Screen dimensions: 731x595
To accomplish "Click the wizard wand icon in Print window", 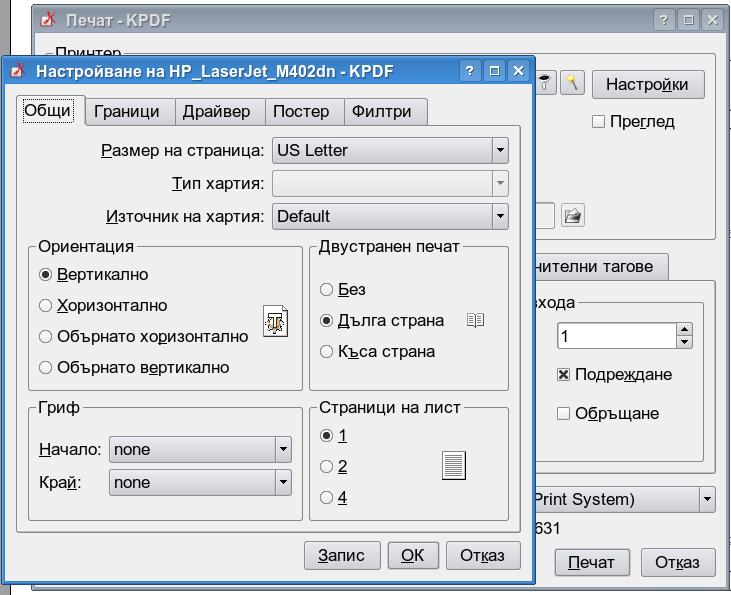I will [572, 83].
